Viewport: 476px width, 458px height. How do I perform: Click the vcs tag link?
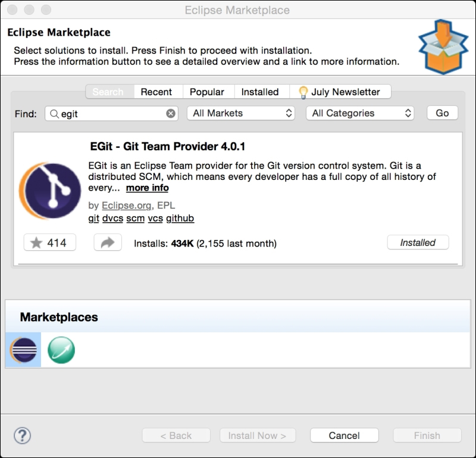click(x=155, y=218)
